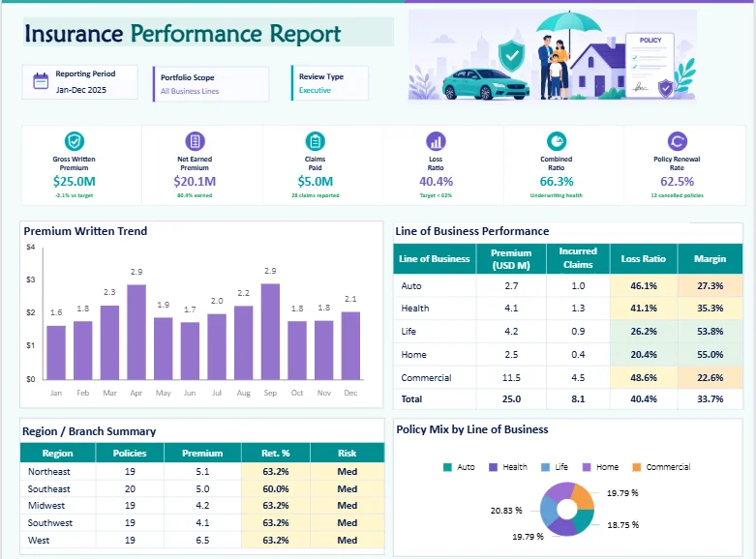The height and width of the screenshot is (559, 756).
Task: Select the Auto legend color swatch
Action: pos(447,467)
